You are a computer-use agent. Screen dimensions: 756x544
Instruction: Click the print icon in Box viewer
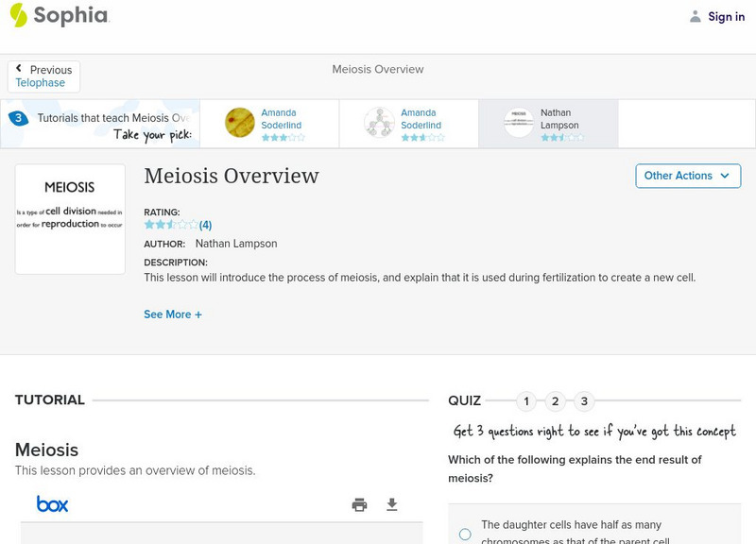click(359, 504)
